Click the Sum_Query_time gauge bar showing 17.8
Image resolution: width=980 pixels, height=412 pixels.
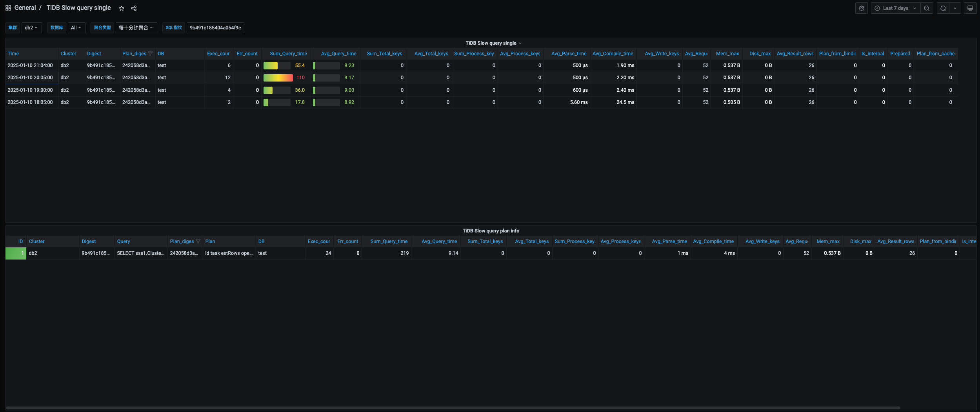click(277, 102)
